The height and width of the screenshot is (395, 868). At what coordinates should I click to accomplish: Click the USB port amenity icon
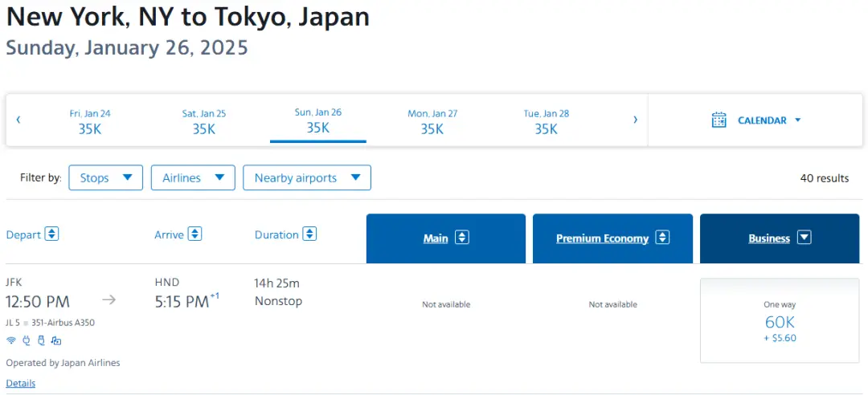(41, 340)
